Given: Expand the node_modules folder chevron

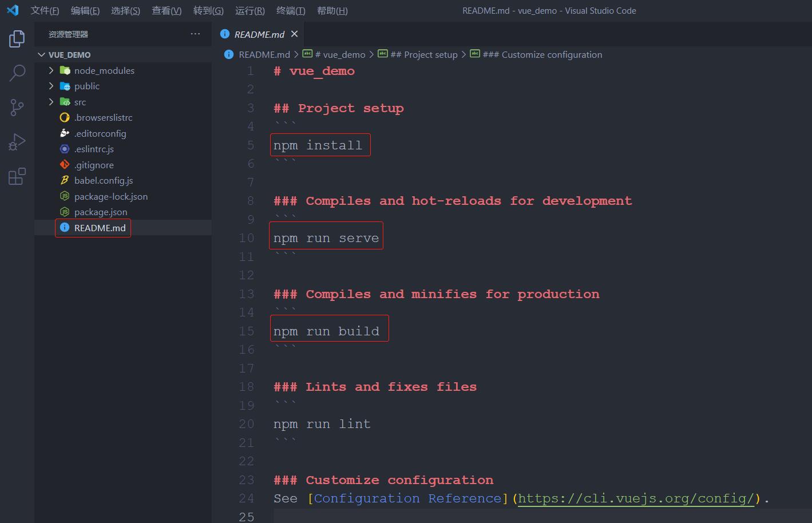Looking at the screenshot, I should click(52, 70).
